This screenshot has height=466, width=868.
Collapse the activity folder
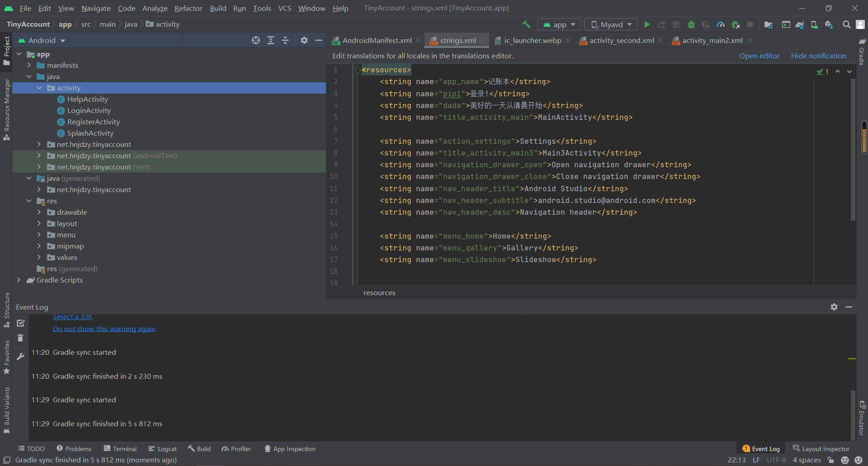39,88
